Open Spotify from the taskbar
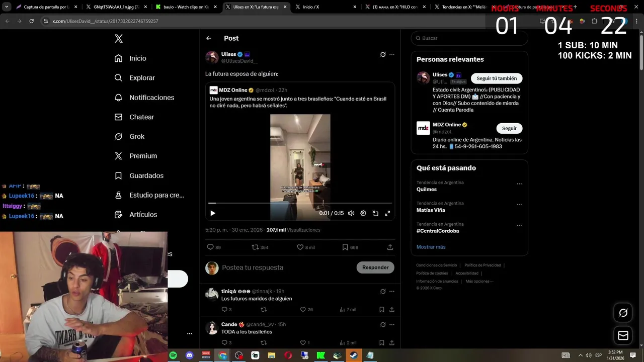The image size is (644, 362). pos(173,355)
